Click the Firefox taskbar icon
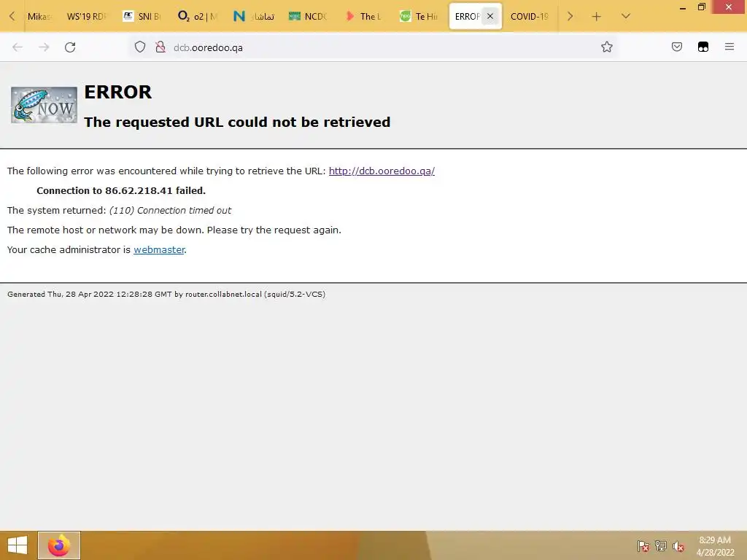747x560 pixels. [59, 545]
